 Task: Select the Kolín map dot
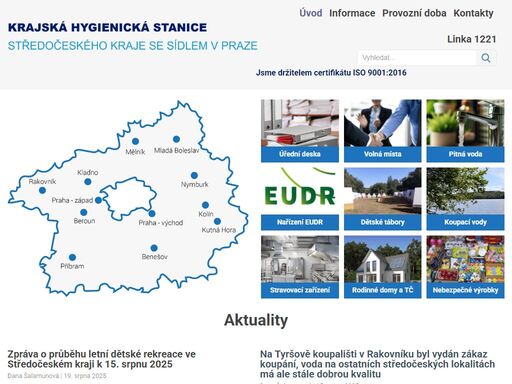pos(205,205)
